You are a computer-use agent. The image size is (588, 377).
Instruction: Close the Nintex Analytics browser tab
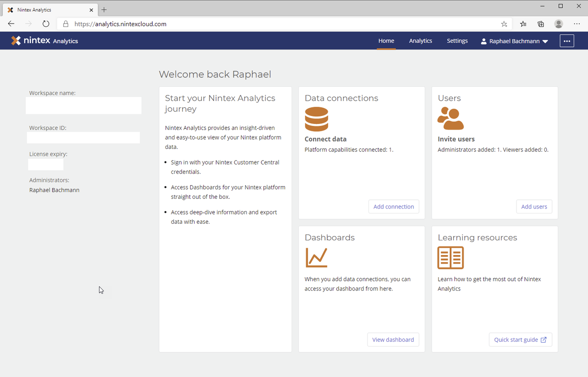click(x=91, y=10)
